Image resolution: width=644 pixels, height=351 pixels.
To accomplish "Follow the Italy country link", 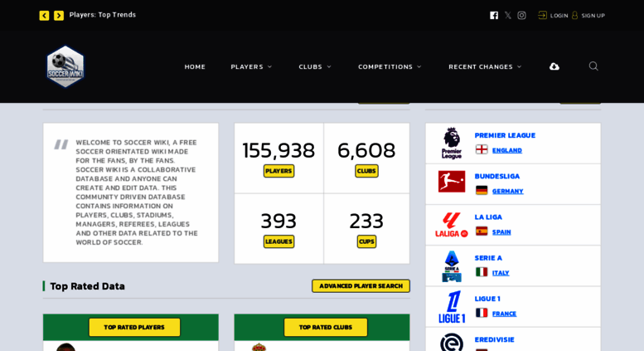I will tap(501, 273).
